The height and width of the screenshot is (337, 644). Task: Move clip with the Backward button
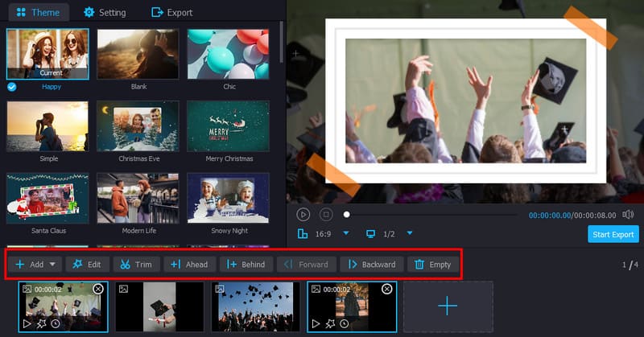tap(371, 264)
